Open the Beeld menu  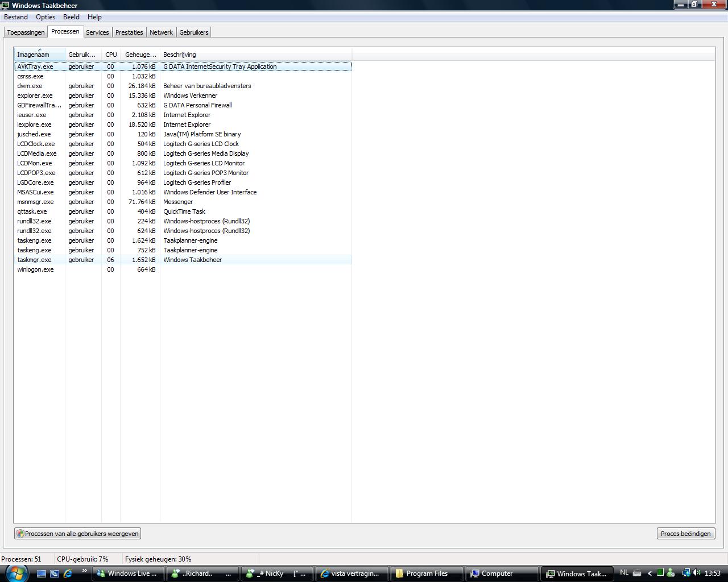coord(71,17)
